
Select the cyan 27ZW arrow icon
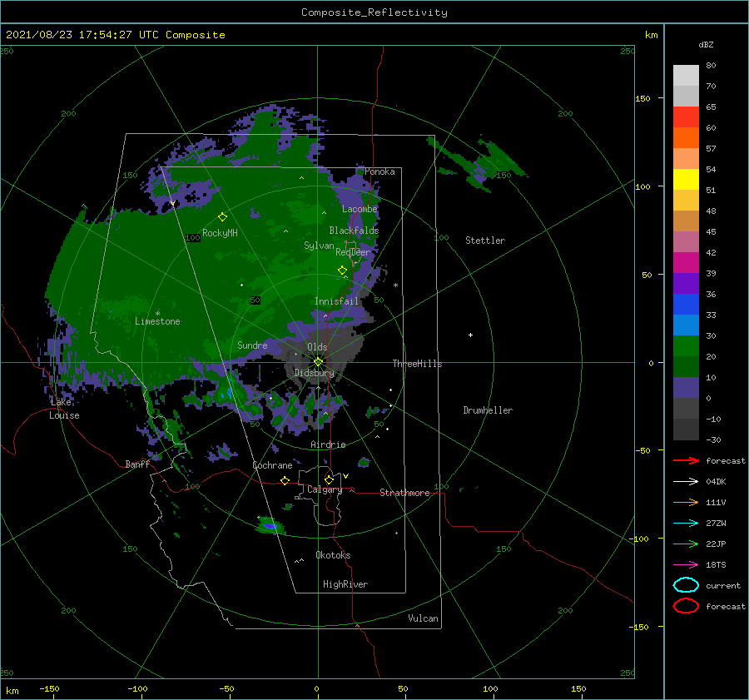tap(686, 524)
